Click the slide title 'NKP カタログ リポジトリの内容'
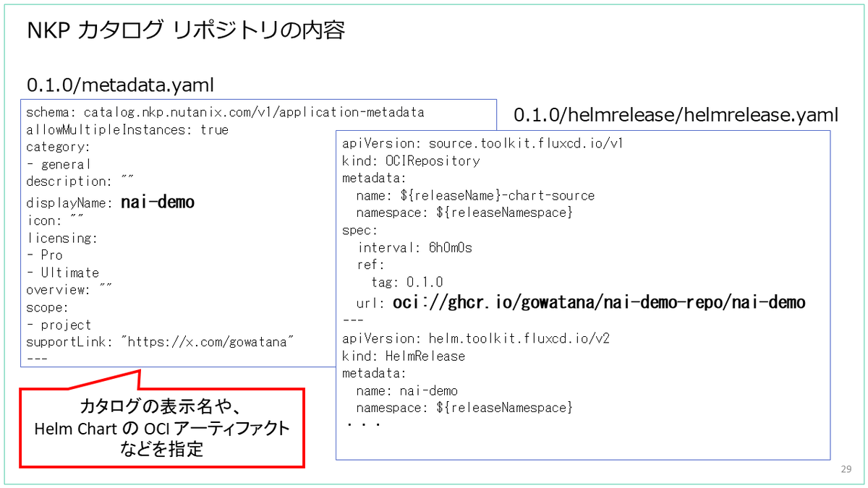This screenshot has height=488, width=868. [x=186, y=30]
